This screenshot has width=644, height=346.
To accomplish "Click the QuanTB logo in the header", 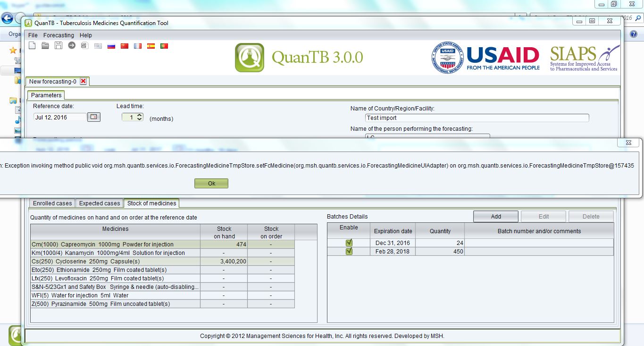I will [250, 58].
